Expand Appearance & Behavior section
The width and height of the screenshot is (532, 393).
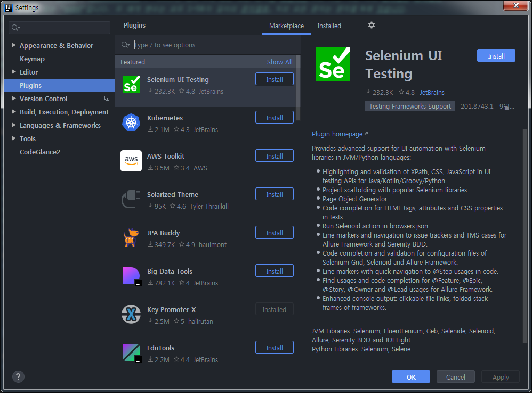tap(13, 45)
